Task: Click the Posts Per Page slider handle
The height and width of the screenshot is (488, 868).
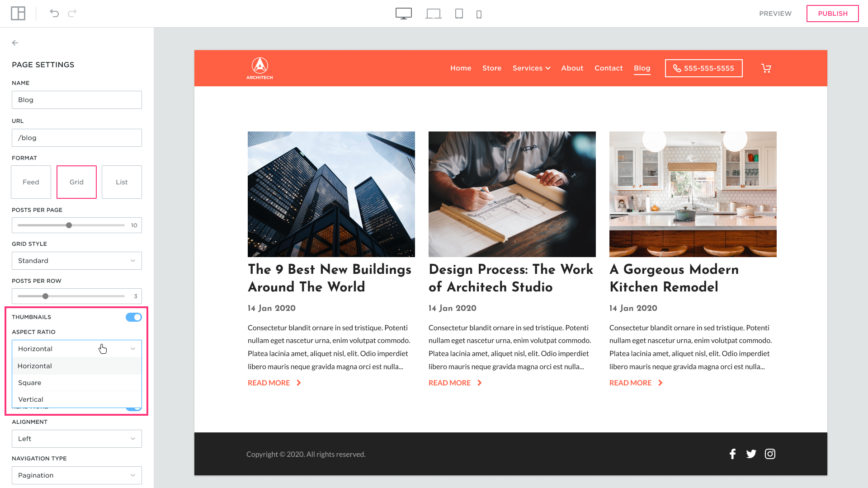Action: point(69,225)
